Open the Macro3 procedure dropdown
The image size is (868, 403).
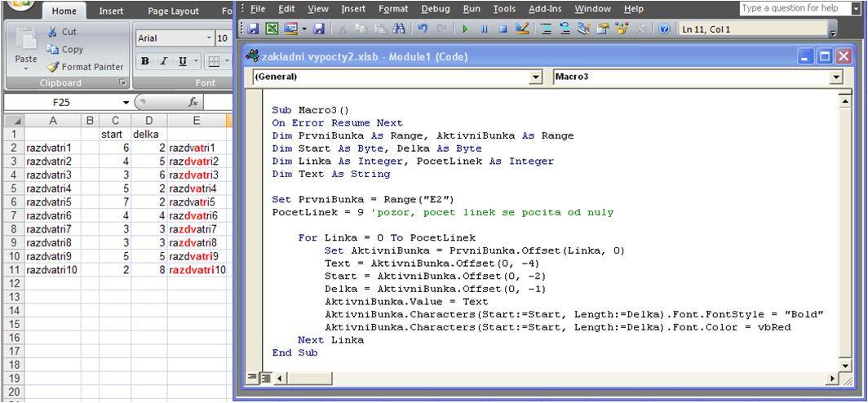click(x=835, y=77)
